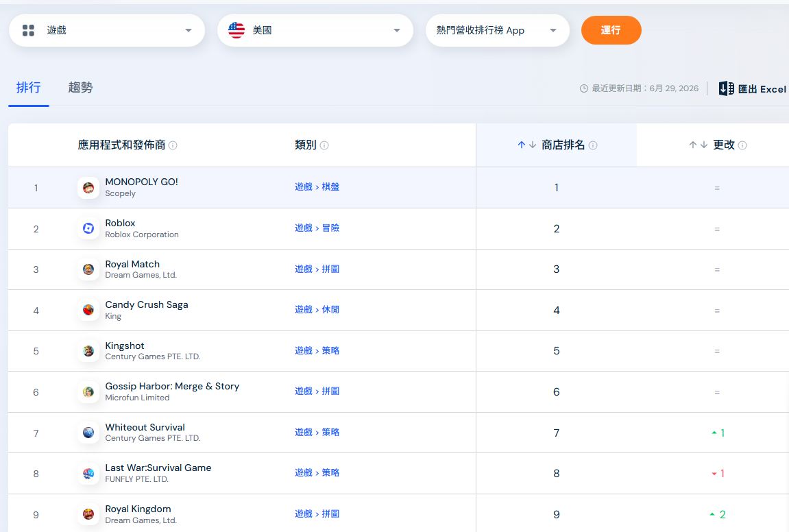Click Last War's red down 1 change

click(718, 474)
